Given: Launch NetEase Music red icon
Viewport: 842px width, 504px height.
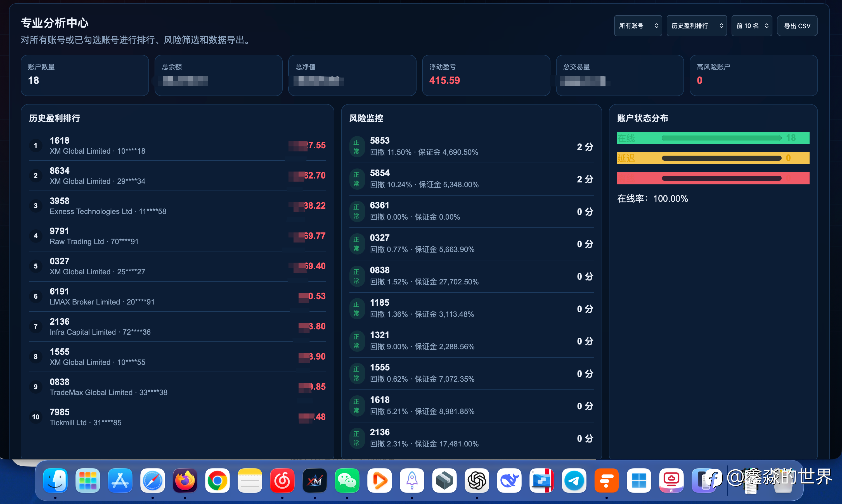Looking at the screenshot, I should coord(282,480).
